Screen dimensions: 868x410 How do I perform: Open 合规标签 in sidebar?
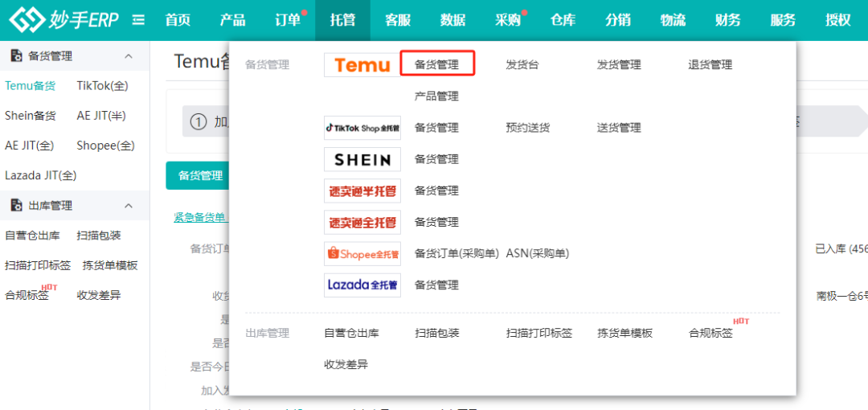tap(27, 295)
